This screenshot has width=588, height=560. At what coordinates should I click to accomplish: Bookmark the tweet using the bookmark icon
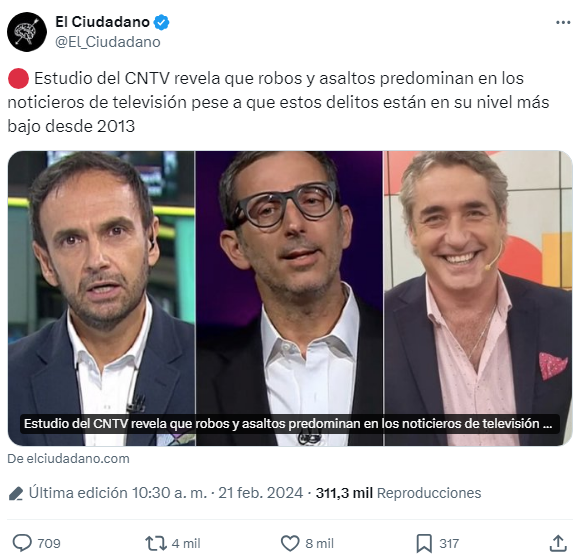point(424,543)
